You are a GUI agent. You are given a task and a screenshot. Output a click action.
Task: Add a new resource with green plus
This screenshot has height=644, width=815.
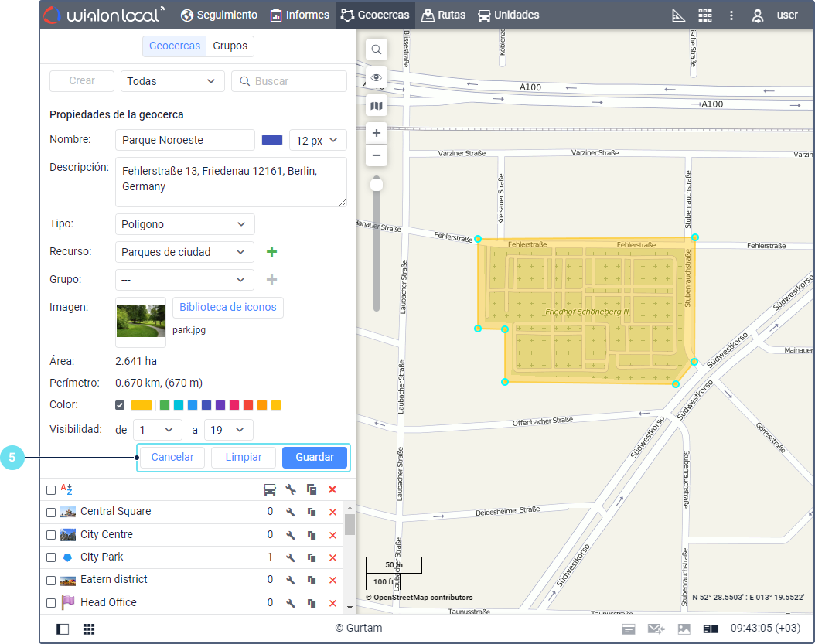(271, 252)
